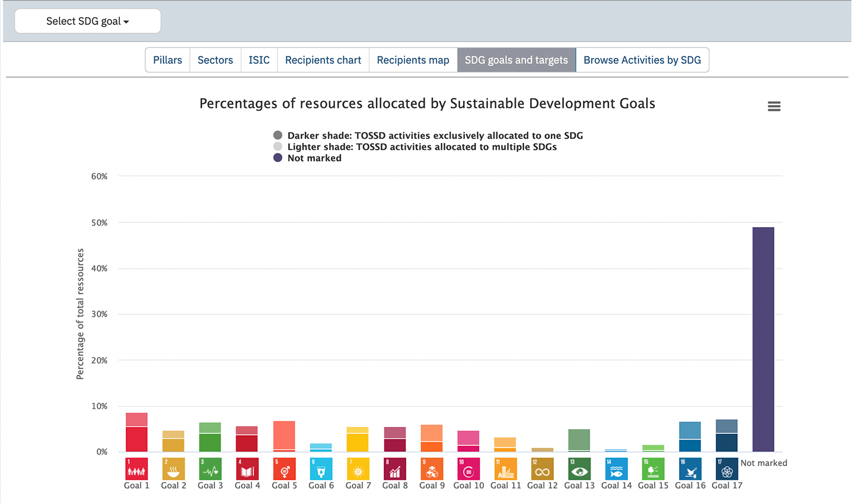Toggle the Lighter shade legend item
854x504 pixels.
pyautogui.click(x=421, y=147)
